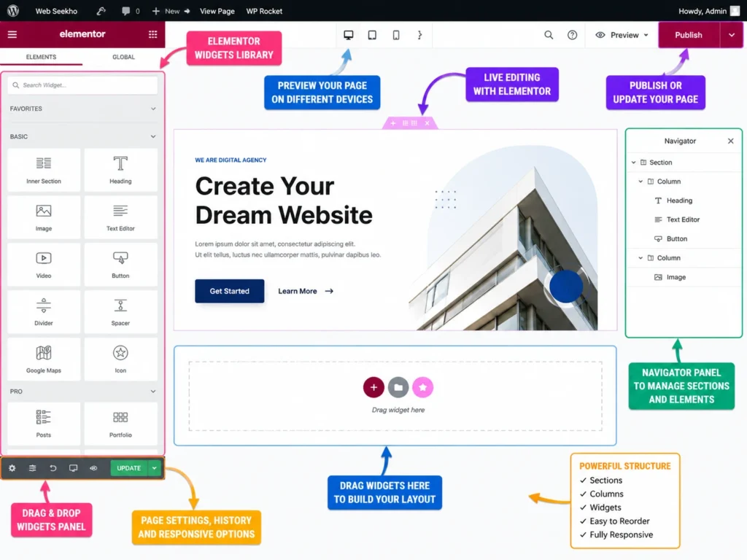Open the finder search icon in top bar
Image resolution: width=747 pixels, height=560 pixels.
point(549,35)
